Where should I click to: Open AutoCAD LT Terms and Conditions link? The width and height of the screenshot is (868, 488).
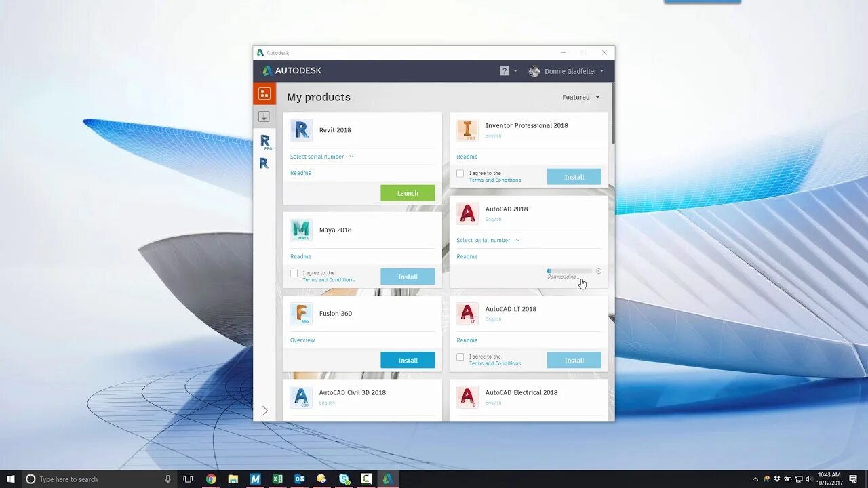click(x=495, y=364)
